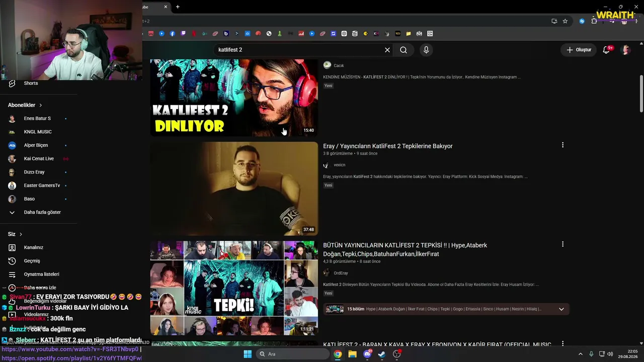Viewport: 644px width, 362px height.
Task: Open File Explorer from the taskbar
Action: point(353,354)
